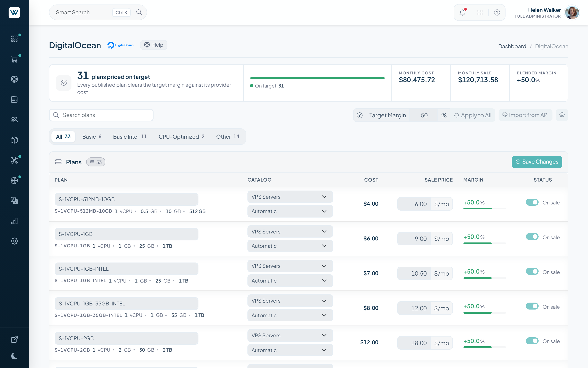Open the products box sidebar icon
Screen dimensions: 588x368
14,140
